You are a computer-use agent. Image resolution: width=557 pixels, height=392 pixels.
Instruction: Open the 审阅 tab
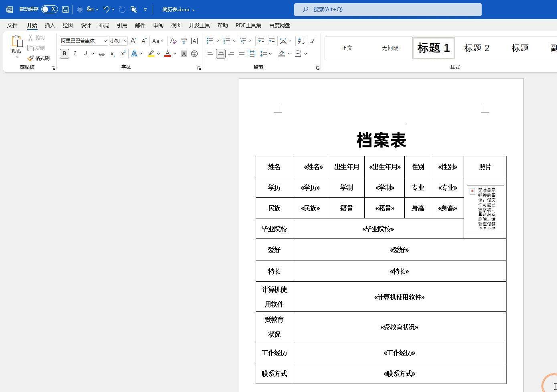click(158, 25)
